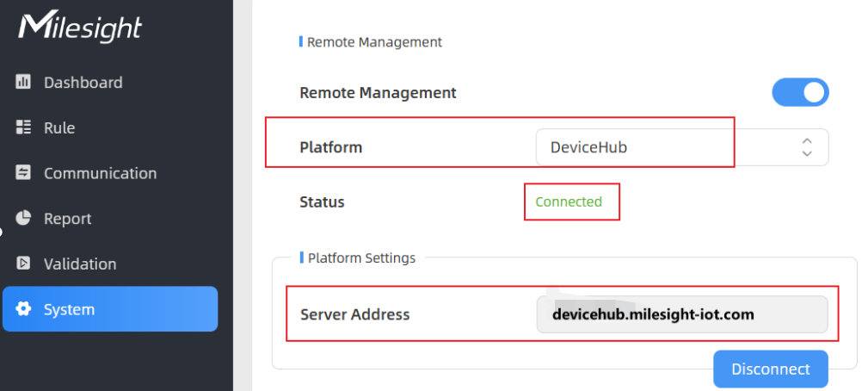Turn off the Remote Management switch
The height and width of the screenshot is (391, 868).
(x=800, y=92)
